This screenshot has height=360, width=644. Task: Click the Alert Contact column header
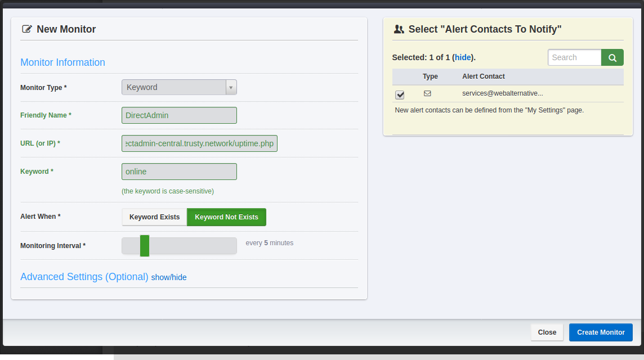[x=483, y=76]
